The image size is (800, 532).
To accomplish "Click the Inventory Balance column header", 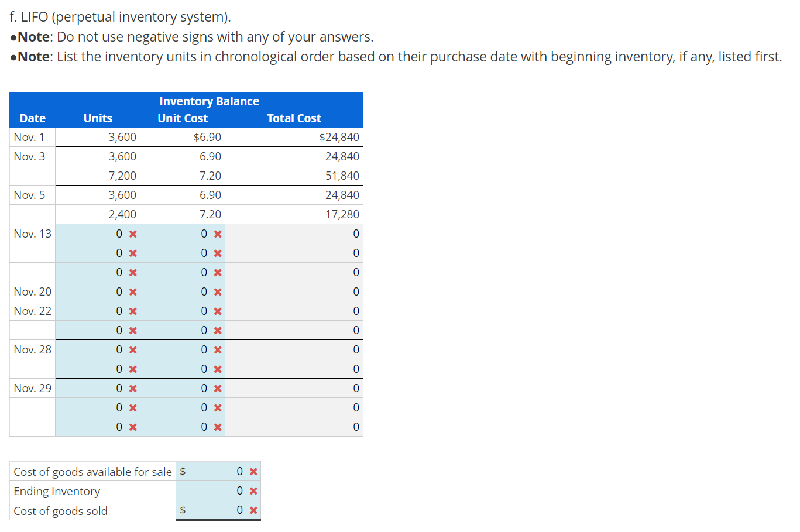I will click(x=209, y=101).
